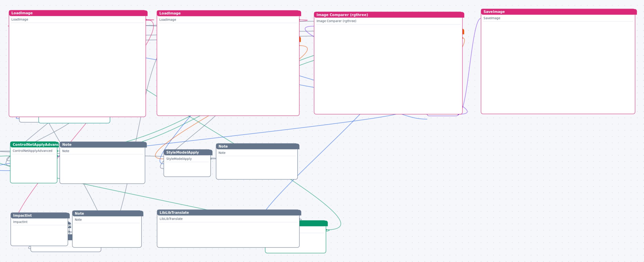Select the SaveImage node title bar
The width and height of the screenshot is (644, 262).
(x=559, y=12)
